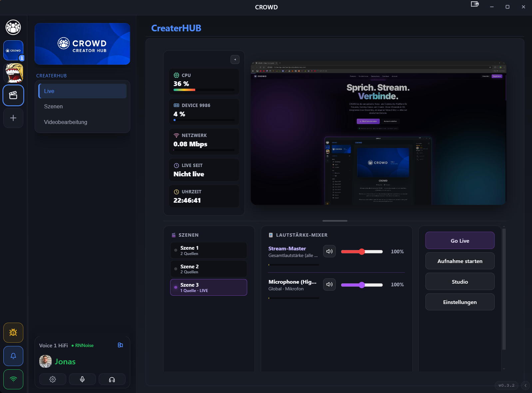Collapse the bottom right chevron arrow
This screenshot has width=532, height=393.
point(525,385)
